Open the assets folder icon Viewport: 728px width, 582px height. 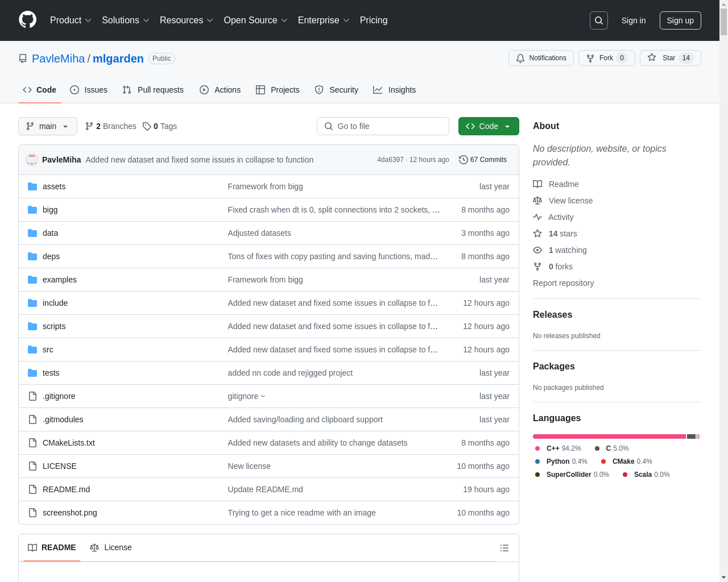32,186
